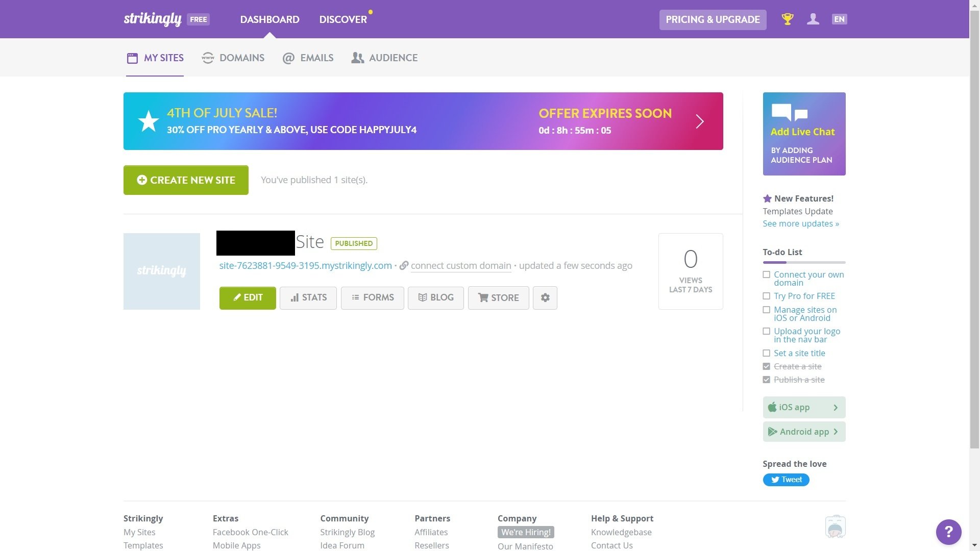Open My Sites footer link
Screen dimensions: 980x551
(x=139, y=532)
